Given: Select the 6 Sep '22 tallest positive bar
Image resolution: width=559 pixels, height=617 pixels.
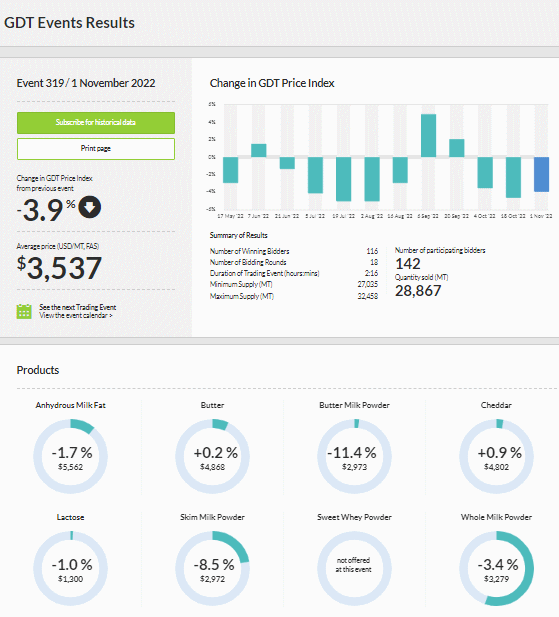Looking at the screenshot, I should [x=428, y=135].
